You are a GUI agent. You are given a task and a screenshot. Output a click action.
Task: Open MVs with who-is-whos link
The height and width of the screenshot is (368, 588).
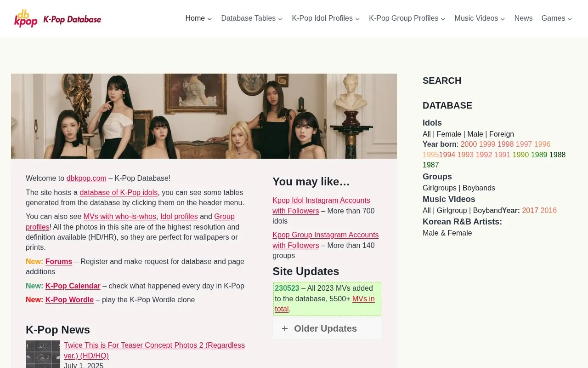pos(120,216)
